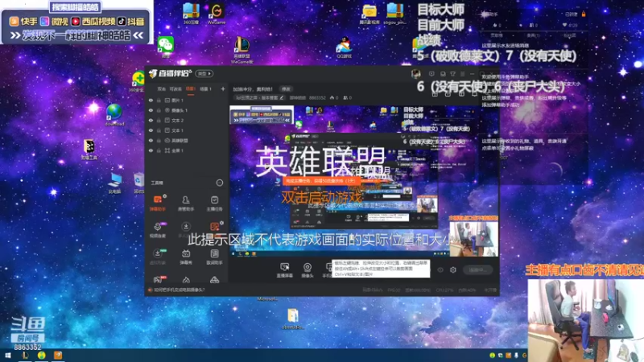Hide the 英雄联盟 layer with eye icon
Image resolution: width=644 pixels, height=362 pixels.
point(151,140)
